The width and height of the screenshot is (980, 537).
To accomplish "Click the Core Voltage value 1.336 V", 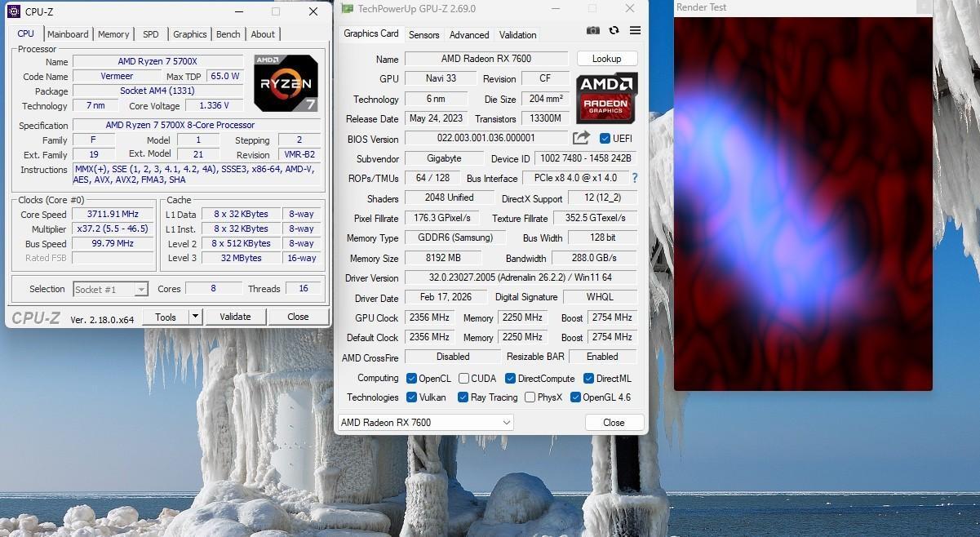I will (x=214, y=105).
